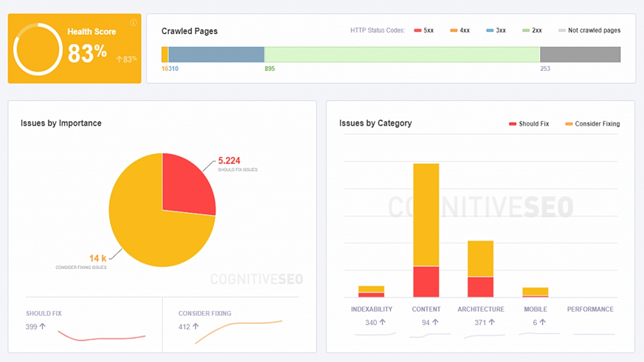This screenshot has height=362, width=644.
Task: Click the up arrow next to 6
Action: 542,322
